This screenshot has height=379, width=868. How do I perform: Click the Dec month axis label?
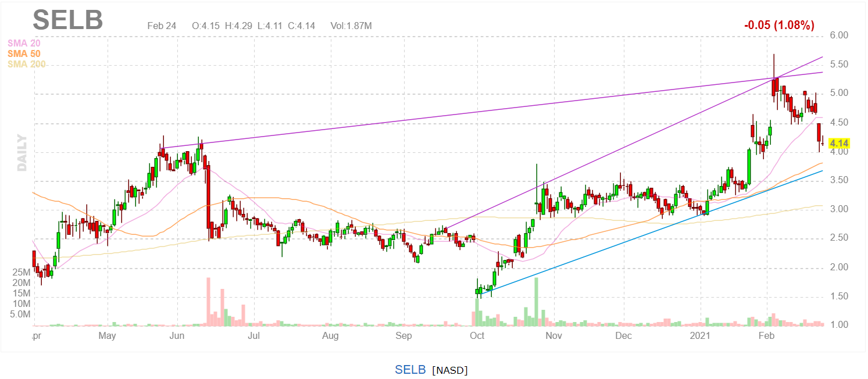pyautogui.click(x=624, y=336)
